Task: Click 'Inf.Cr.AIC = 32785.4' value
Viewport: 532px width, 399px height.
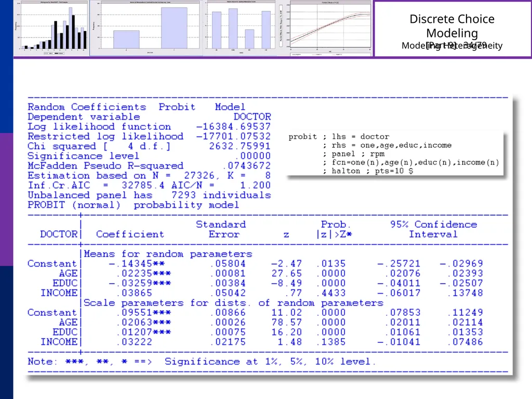Action: 96,185
